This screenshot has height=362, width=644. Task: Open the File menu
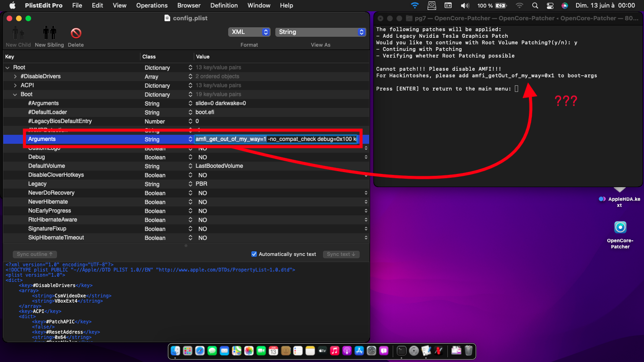coord(77,6)
